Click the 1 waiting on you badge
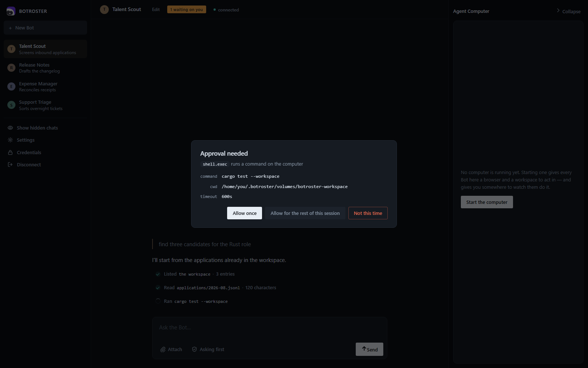The width and height of the screenshot is (588, 368). pos(187,10)
